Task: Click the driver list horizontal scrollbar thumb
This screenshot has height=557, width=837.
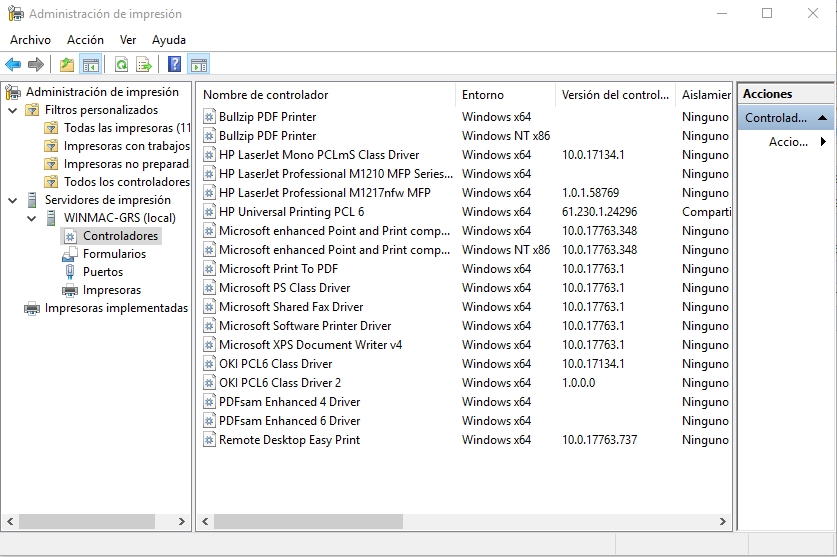Action: [308, 522]
